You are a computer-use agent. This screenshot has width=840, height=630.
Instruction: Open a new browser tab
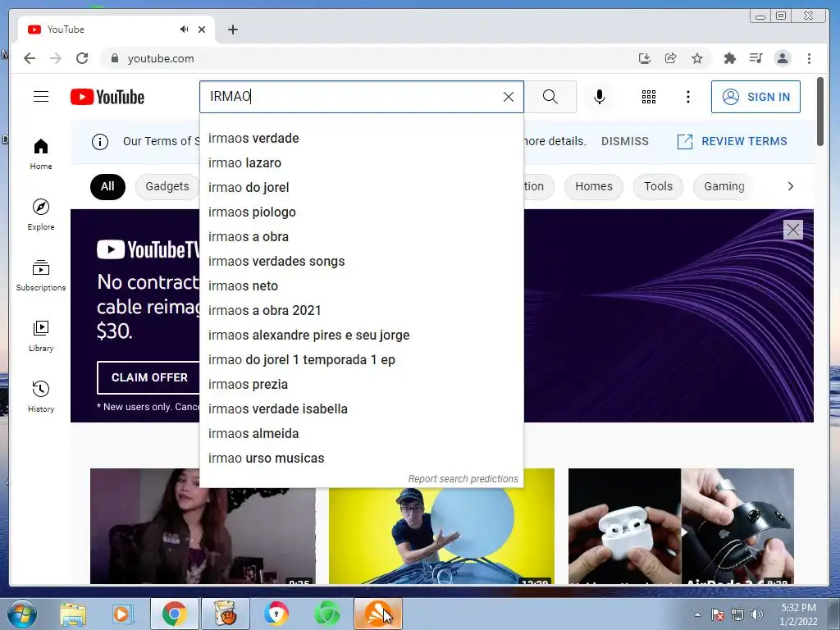(232, 30)
